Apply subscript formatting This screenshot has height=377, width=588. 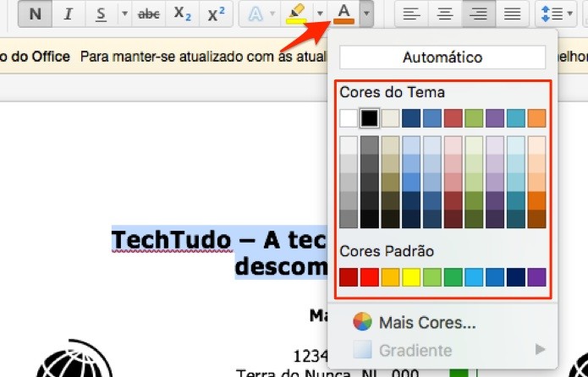pos(183,14)
